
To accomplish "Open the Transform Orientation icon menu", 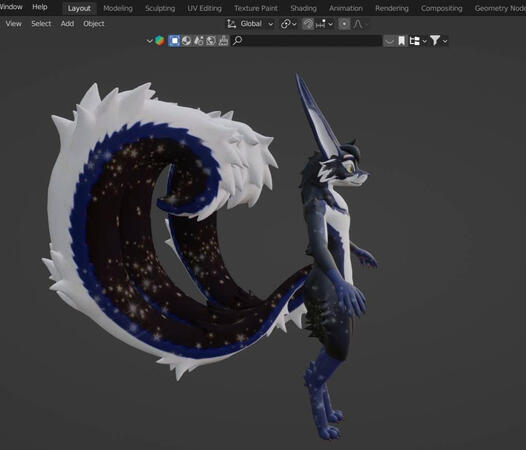I will click(231, 24).
